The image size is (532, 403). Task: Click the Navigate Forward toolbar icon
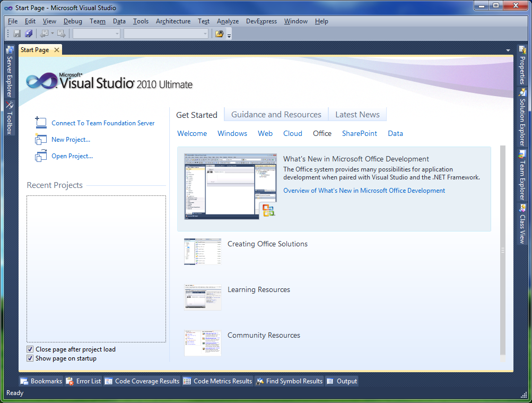coord(62,33)
